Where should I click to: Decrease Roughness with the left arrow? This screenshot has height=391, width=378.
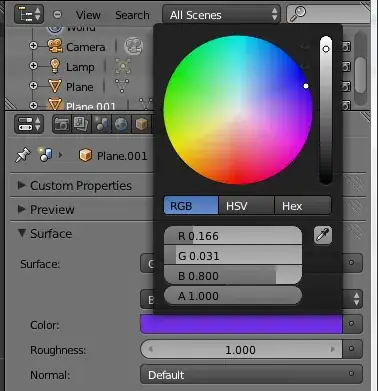[150, 349]
